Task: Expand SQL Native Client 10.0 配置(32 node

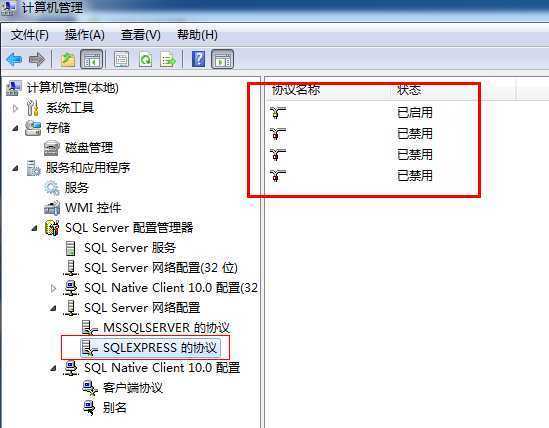Action: (x=53, y=288)
